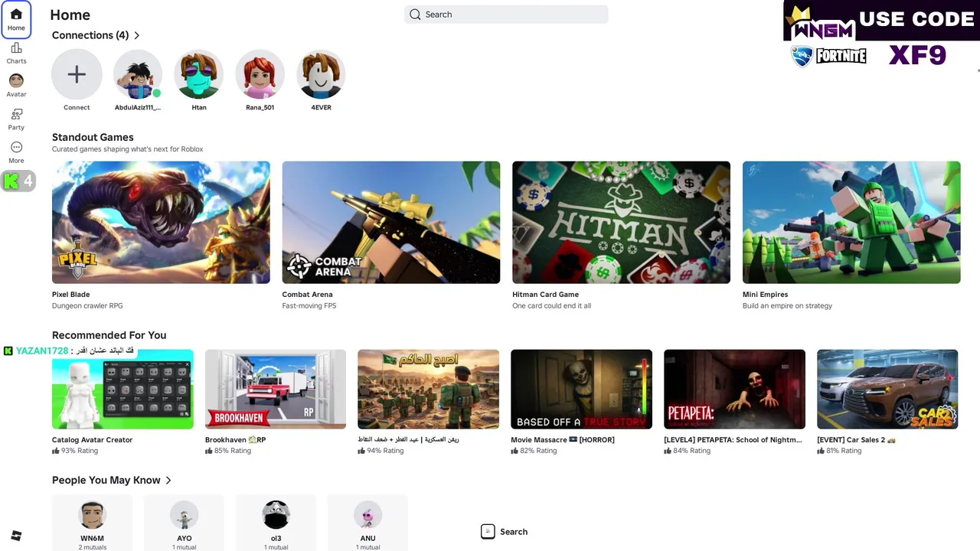Open PETAPETA School of Nightmares thumbnail

[735, 390]
